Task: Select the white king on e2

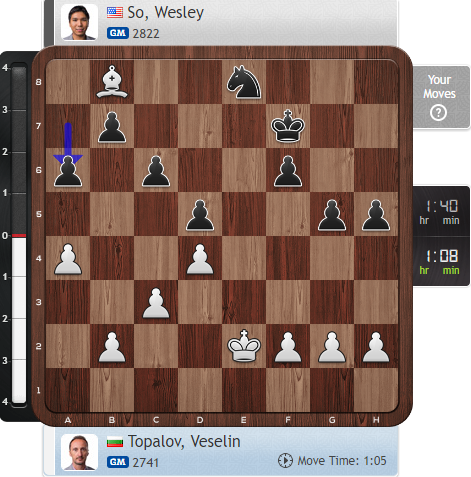Action: [244, 346]
